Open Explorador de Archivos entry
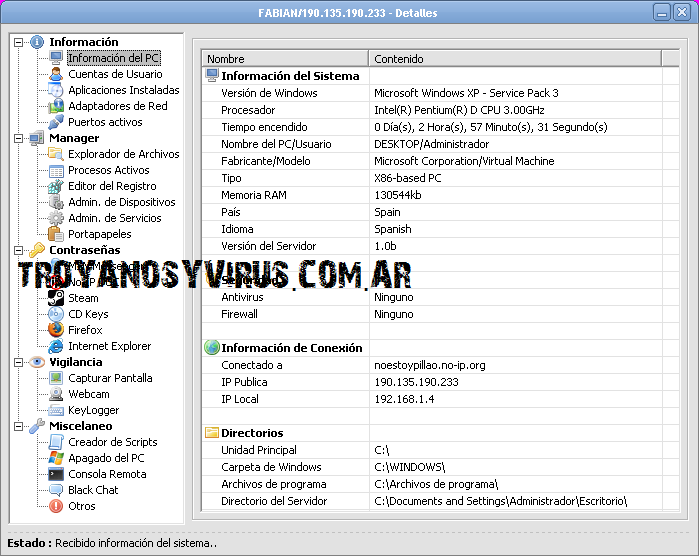699x556 pixels. (x=123, y=154)
